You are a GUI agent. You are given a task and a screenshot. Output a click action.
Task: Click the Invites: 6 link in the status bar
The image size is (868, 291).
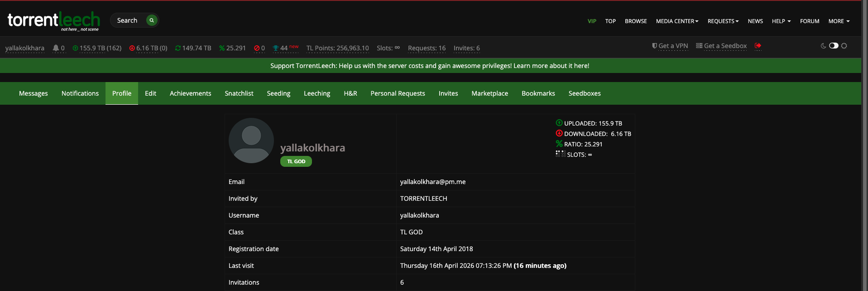coord(467,48)
